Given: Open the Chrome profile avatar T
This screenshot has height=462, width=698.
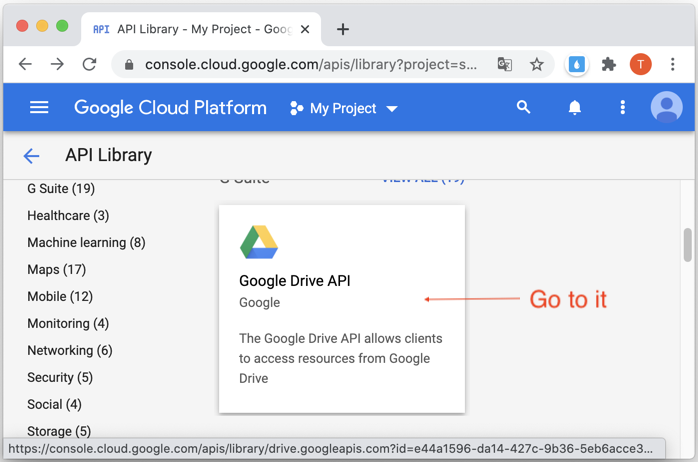Looking at the screenshot, I should [641, 65].
